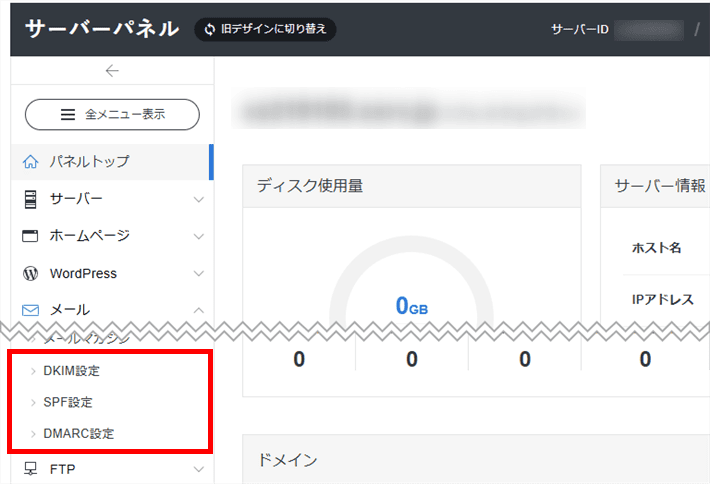Expand the WordPress menu chevron
Viewport: 710px width, 484px height.
tap(198, 273)
